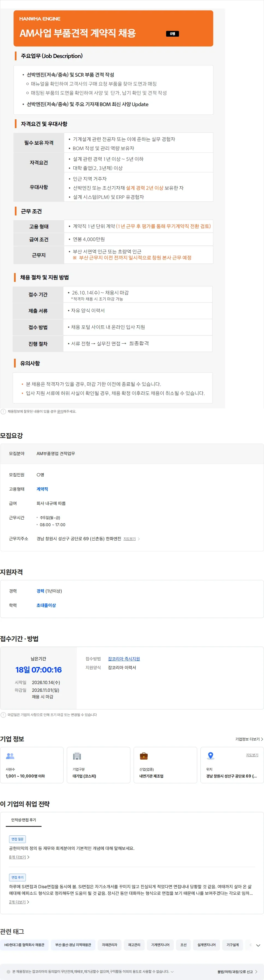Click the 경력 (1년이상) requirement
264x980 pixels.
pos(49,591)
